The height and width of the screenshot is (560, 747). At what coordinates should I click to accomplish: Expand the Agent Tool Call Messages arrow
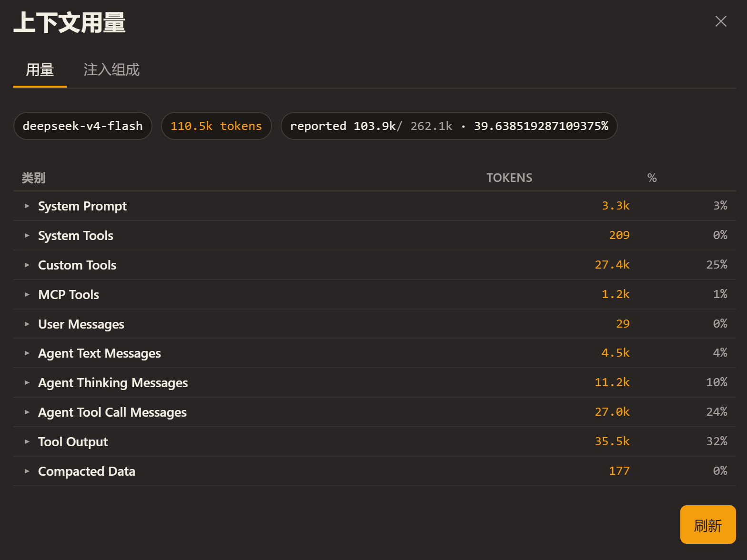point(27,412)
